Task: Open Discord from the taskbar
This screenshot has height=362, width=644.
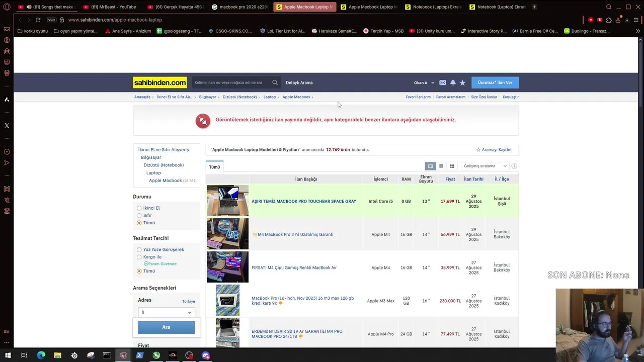Action: pyautogui.click(x=205, y=355)
